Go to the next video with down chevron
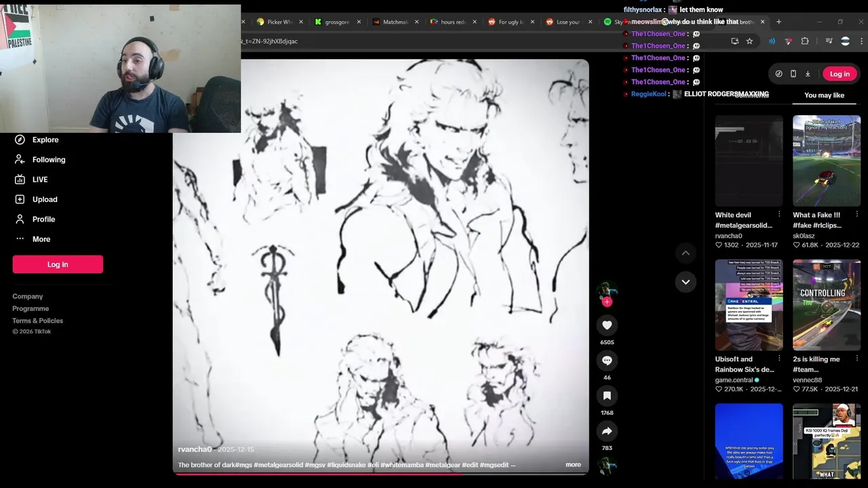 pyautogui.click(x=686, y=282)
